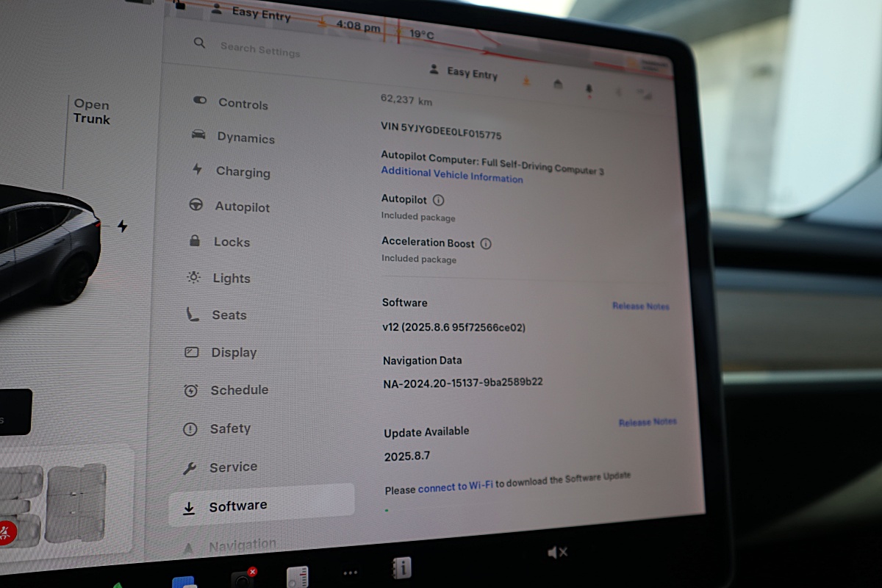Tap the Update Available heading
The width and height of the screenshot is (882, 588).
coord(426,431)
